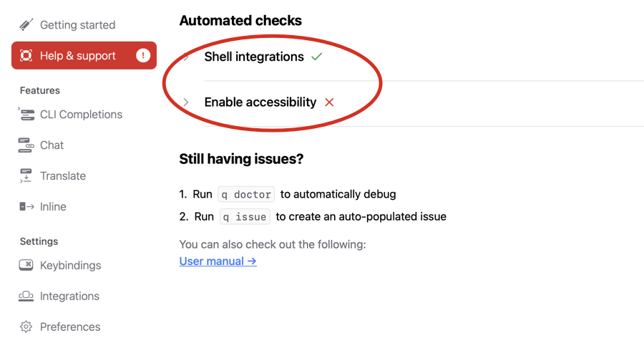
Task: Click the Keybindings keyboard icon
Action: 26,265
